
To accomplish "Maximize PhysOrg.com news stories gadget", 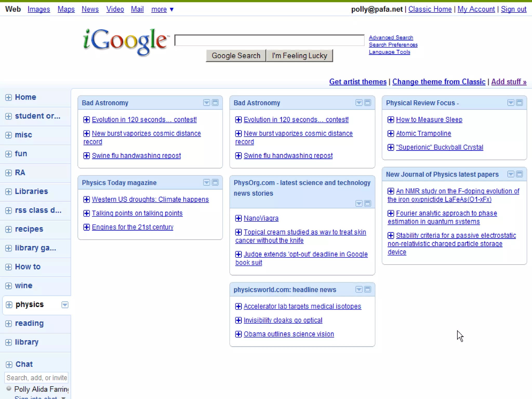I will (367, 203).
